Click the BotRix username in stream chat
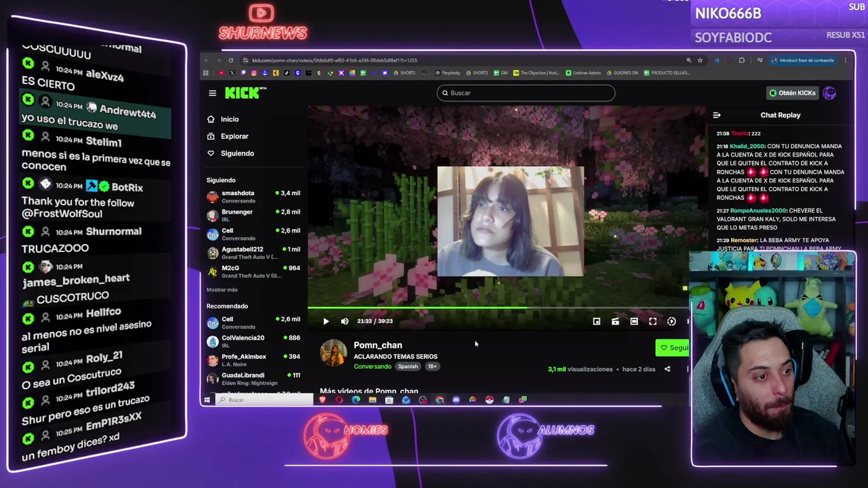The width and height of the screenshot is (868, 488). pos(127,187)
